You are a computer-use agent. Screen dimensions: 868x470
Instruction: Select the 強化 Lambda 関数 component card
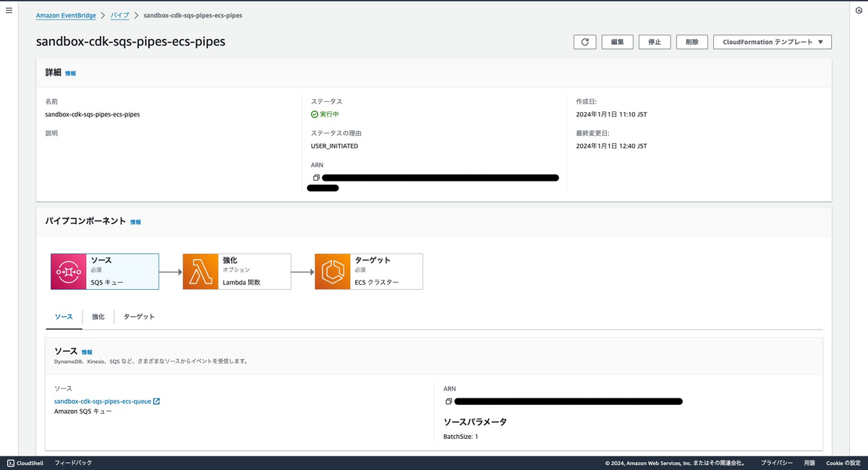(x=237, y=271)
